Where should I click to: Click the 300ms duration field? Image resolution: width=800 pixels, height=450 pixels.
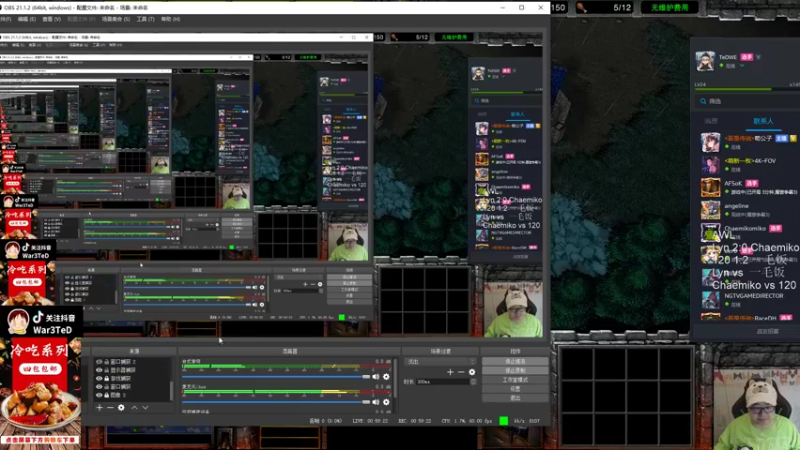tap(443, 382)
